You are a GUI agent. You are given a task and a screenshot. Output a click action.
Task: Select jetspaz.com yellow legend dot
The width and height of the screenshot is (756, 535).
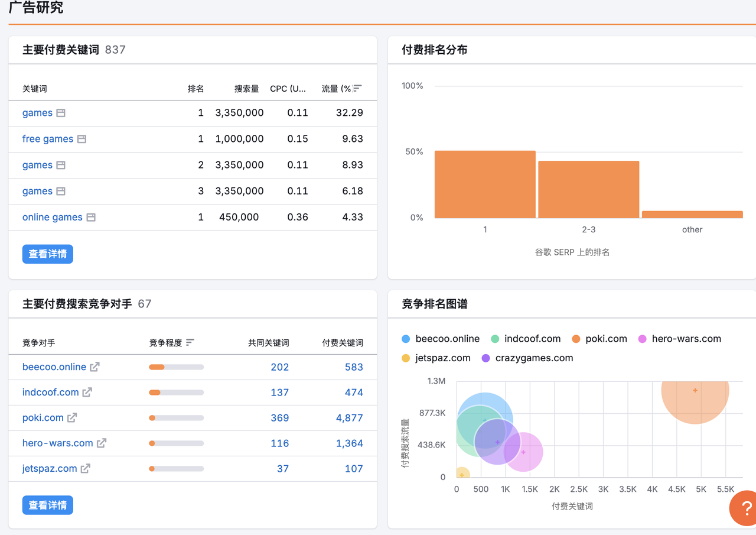[406, 358]
